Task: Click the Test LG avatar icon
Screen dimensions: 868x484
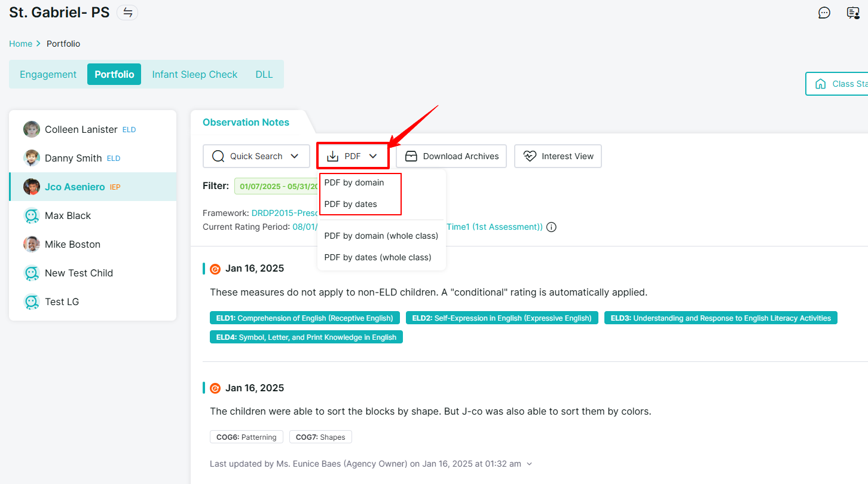Action: (x=32, y=302)
